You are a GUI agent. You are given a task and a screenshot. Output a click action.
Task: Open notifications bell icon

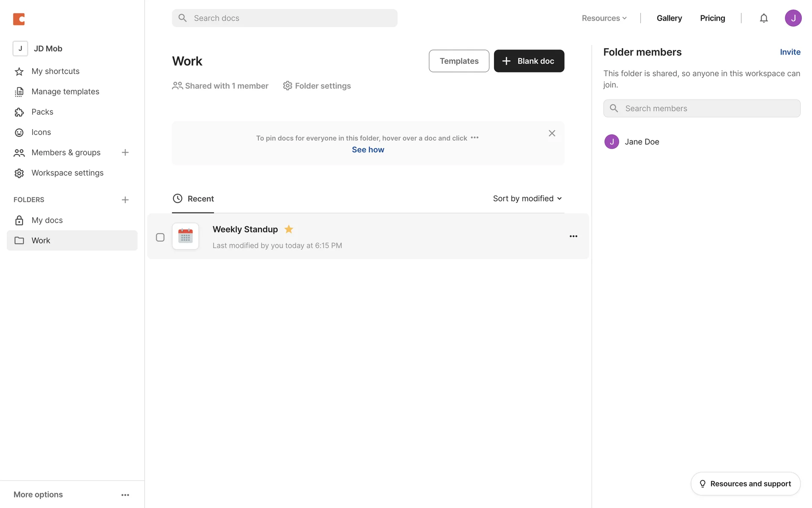coord(763,18)
